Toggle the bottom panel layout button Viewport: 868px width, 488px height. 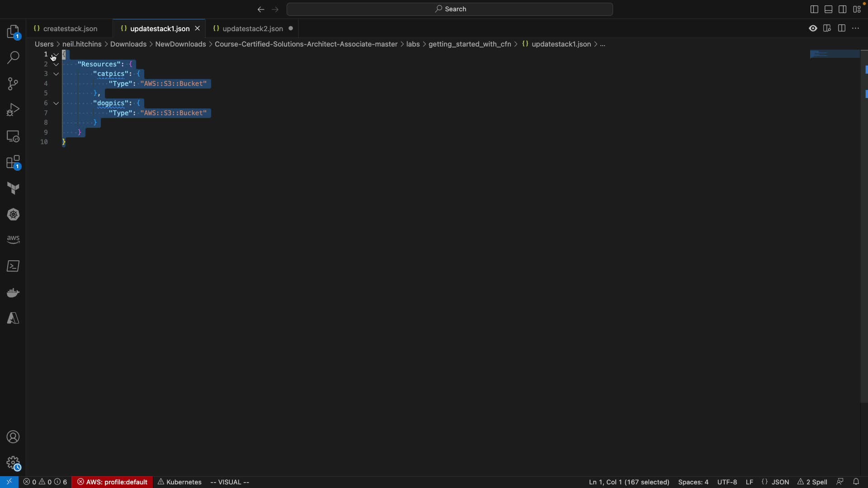[x=829, y=9]
